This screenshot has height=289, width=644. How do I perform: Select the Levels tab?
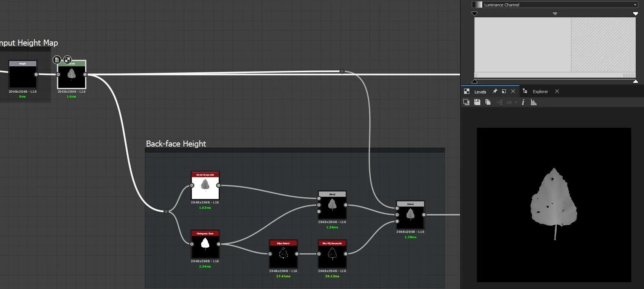click(480, 92)
